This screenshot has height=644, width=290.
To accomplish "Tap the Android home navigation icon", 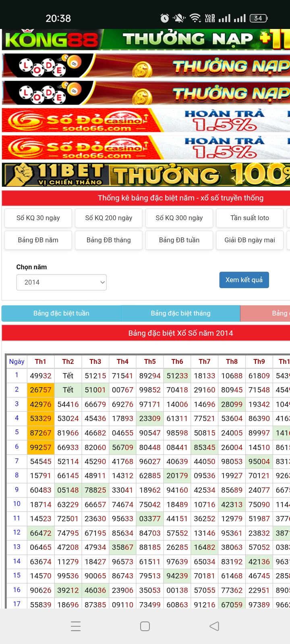I will click(145, 626).
